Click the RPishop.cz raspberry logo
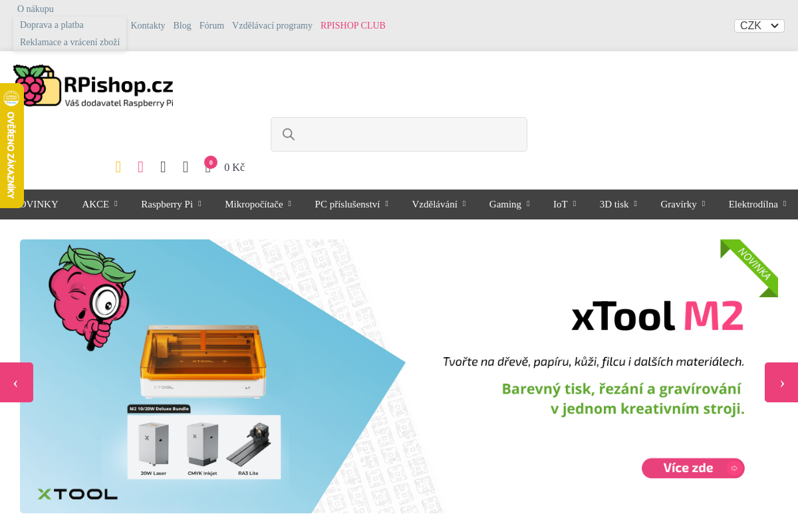Viewport: 798px width, 532px height. pyautogui.click(x=93, y=86)
